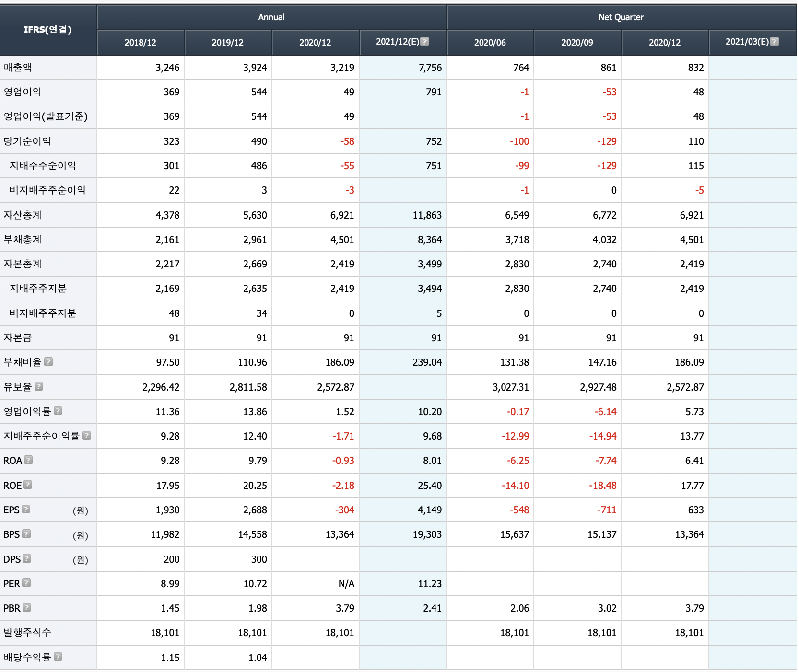Click DPS help icon
This screenshot has width=799, height=672.
pos(27,558)
